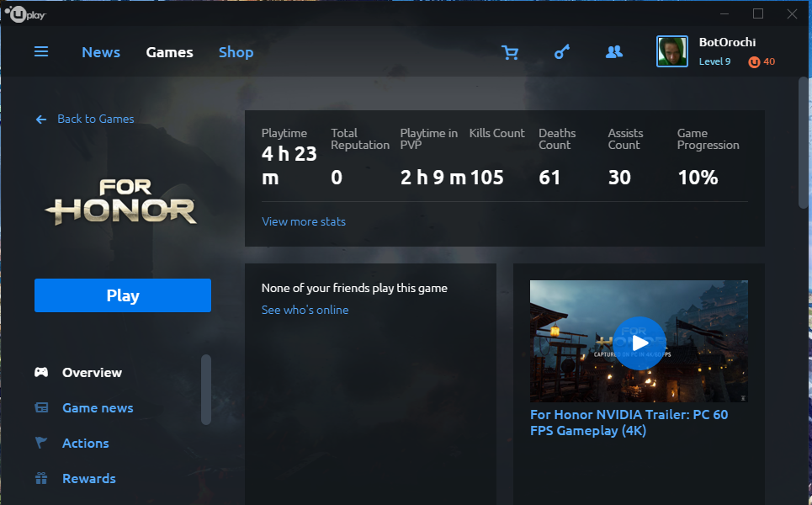Maximize the Uplay window
This screenshot has width=812, height=505.
click(x=758, y=14)
